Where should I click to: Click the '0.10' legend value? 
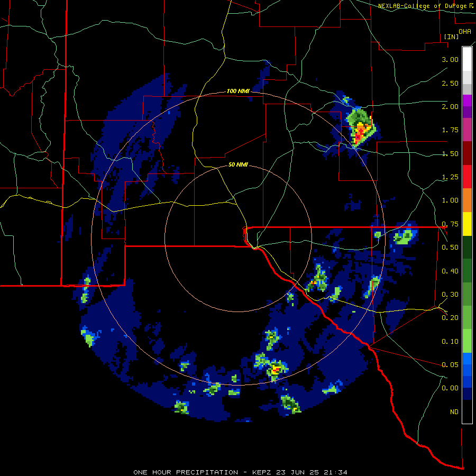point(450,342)
